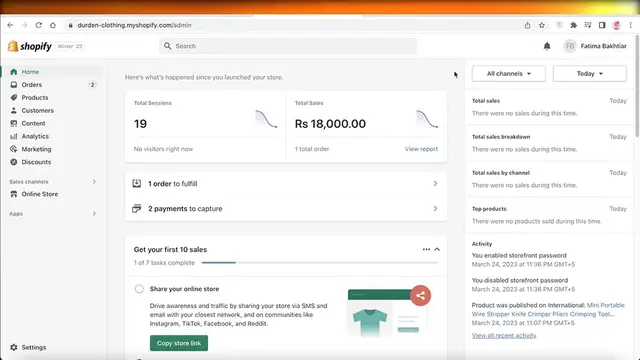640x360 pixels.
Task: Click the Shopify search field
Action: tap(288, 46)
